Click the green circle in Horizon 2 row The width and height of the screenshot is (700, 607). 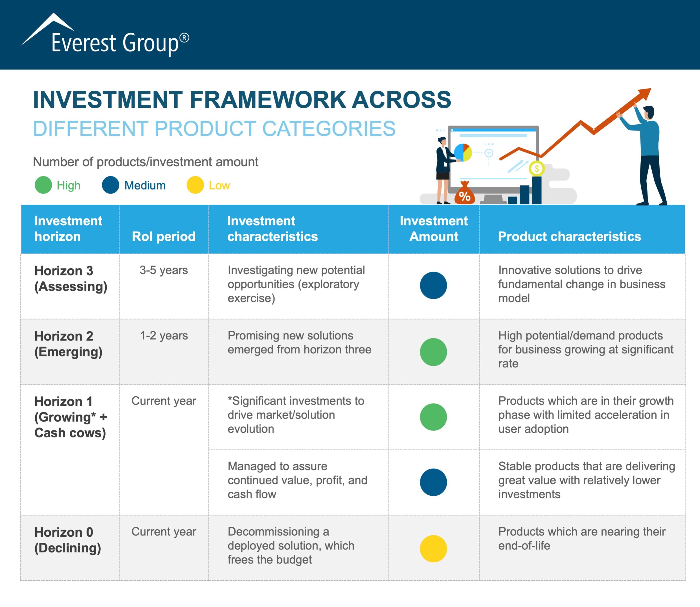(x=433, y=352)
